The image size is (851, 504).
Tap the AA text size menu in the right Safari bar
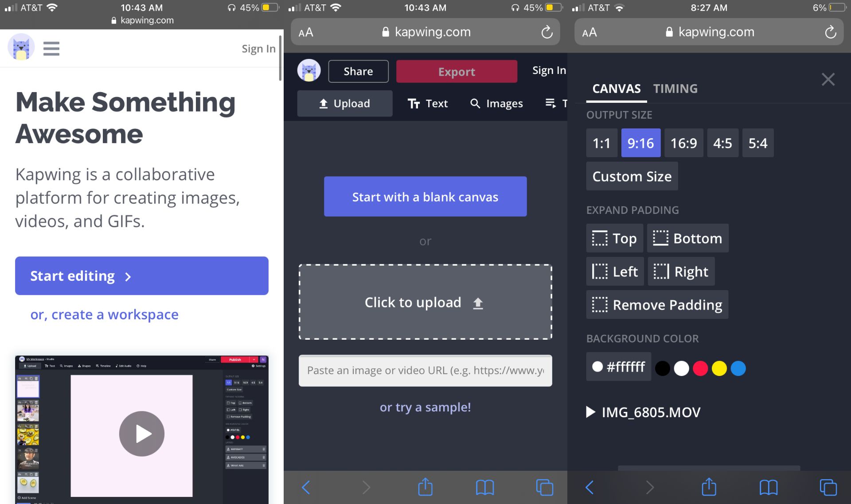589,32
